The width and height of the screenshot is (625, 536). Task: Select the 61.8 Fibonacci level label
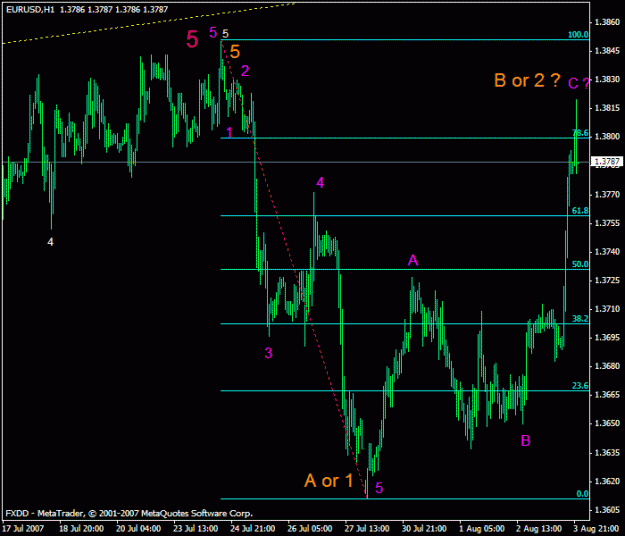point(580,210)
